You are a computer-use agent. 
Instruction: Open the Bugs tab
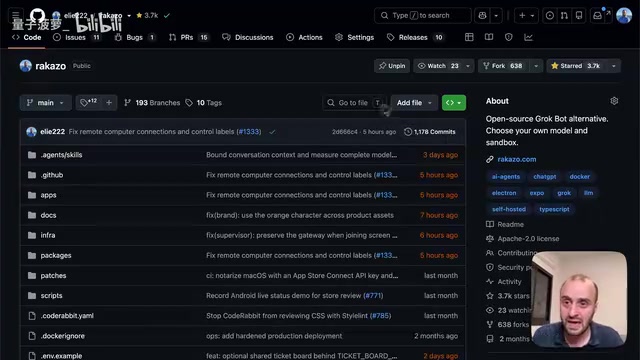(x=135, y=37)
